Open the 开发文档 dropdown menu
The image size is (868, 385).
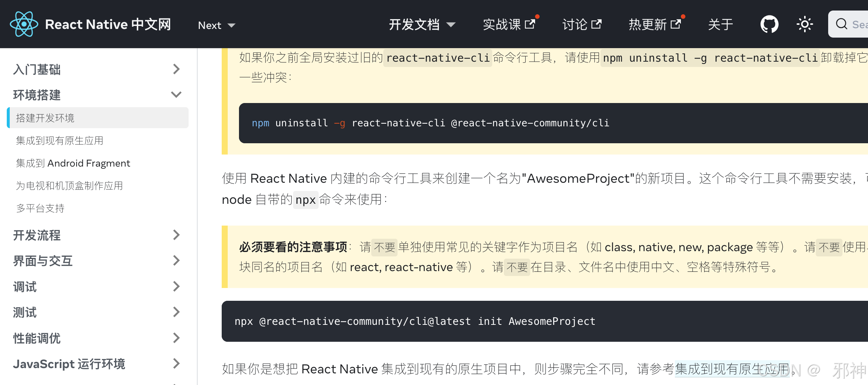coord(422,24)
